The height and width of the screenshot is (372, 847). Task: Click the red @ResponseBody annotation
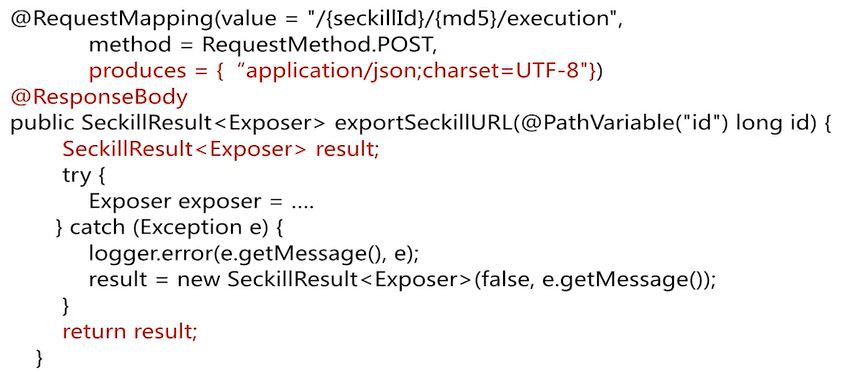click(x=99, y=98)
